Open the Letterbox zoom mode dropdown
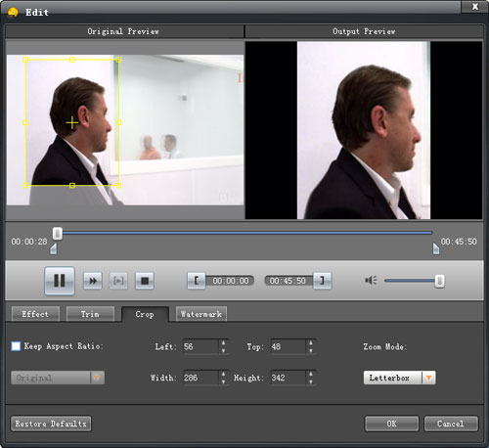The height and width of the screenshot is (448, 489). point(399,378)
